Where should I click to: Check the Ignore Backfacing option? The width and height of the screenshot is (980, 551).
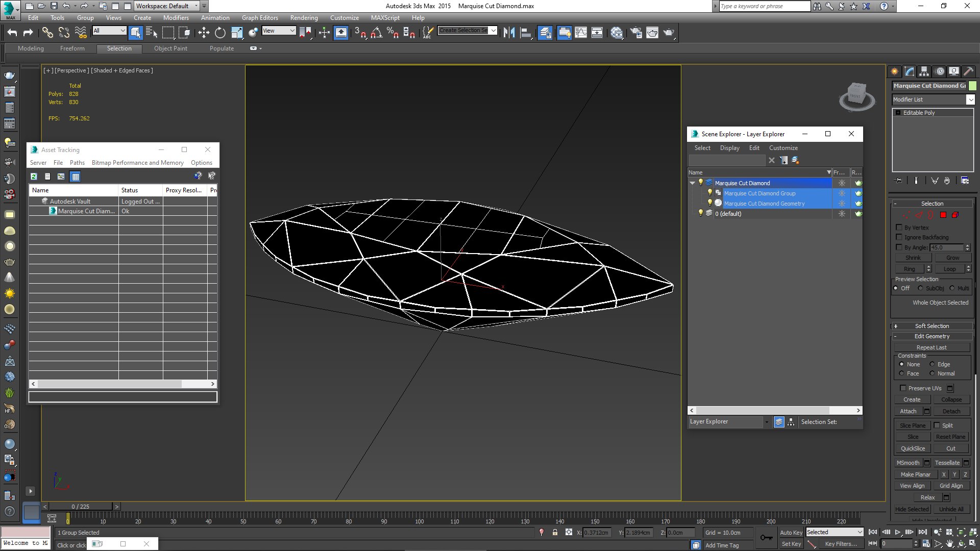coord(899,237)
